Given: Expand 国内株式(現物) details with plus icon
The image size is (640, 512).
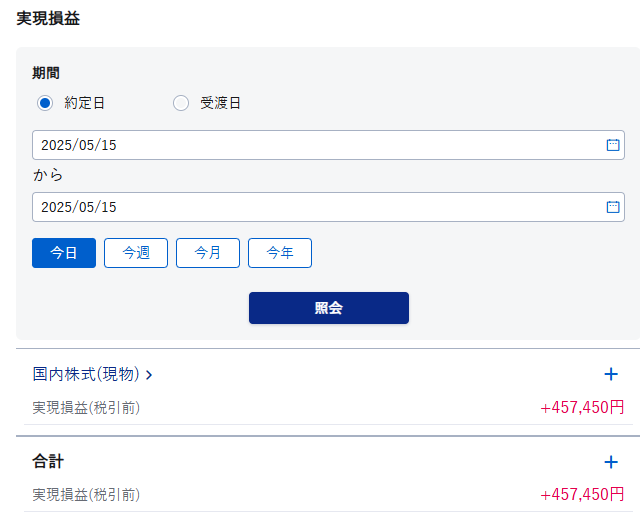Looking at the screenshot, I should point(611,374).
